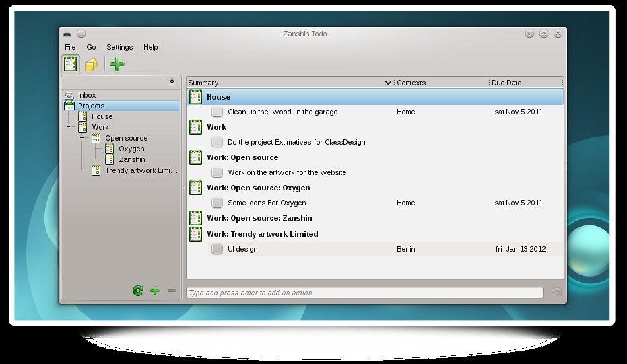
Task: Click the Berlin context of UI design
Action: pos(406,249)
